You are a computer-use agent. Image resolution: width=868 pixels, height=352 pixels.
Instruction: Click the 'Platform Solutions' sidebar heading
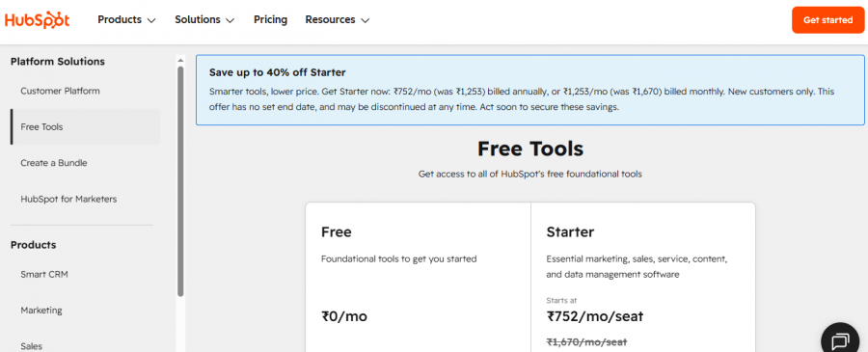coord(58,62)
